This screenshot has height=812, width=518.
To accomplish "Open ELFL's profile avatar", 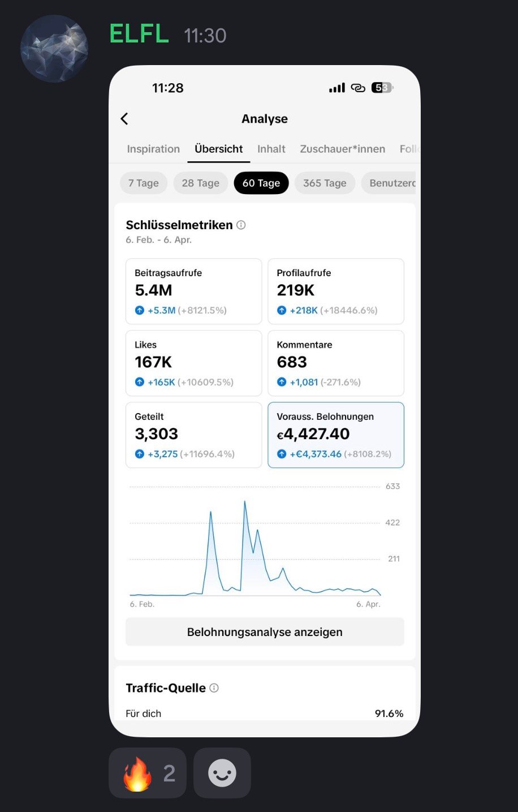I will click(x=54, y=49).
